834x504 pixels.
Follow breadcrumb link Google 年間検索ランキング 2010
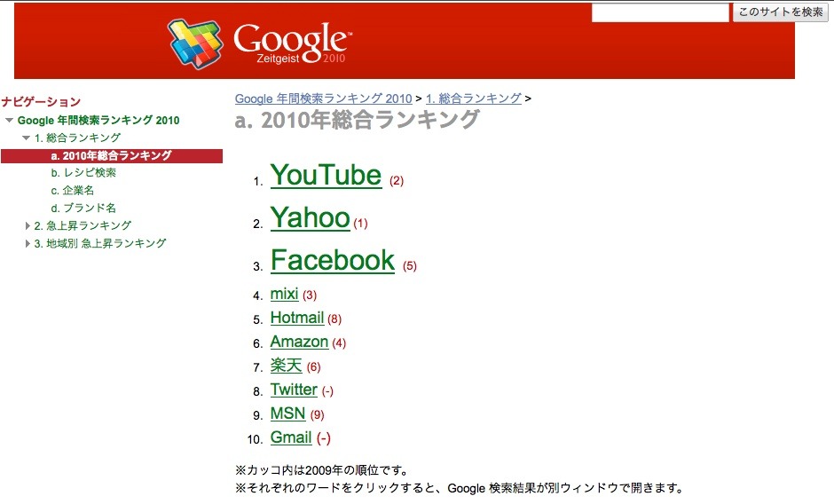tap(323, 98)
